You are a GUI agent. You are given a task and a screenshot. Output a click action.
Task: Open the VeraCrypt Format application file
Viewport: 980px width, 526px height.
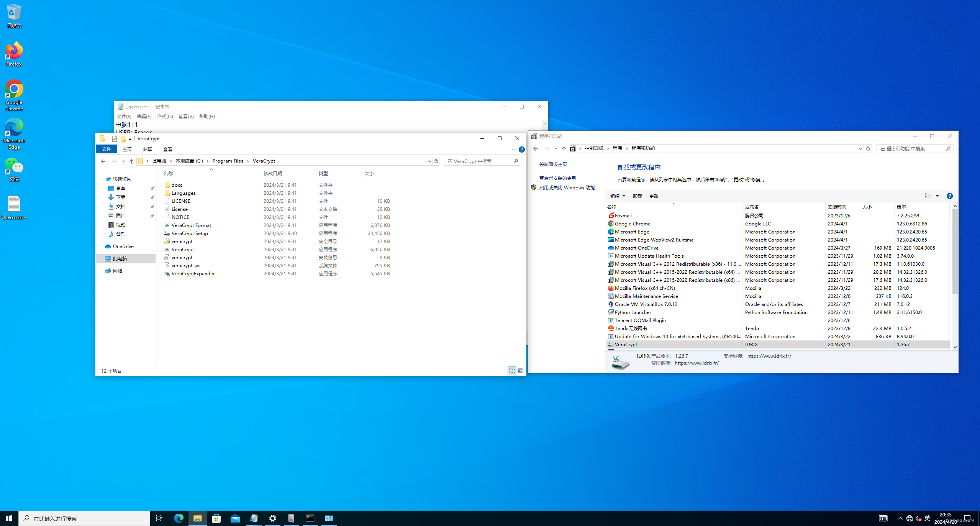coord(191,225)
